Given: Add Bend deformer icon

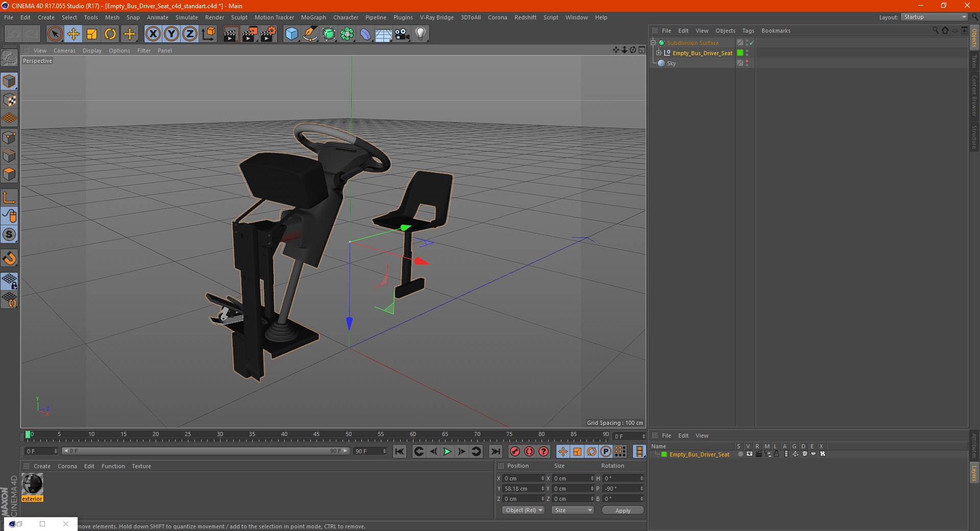Looking at the screenshot, I should coord(365,34).
